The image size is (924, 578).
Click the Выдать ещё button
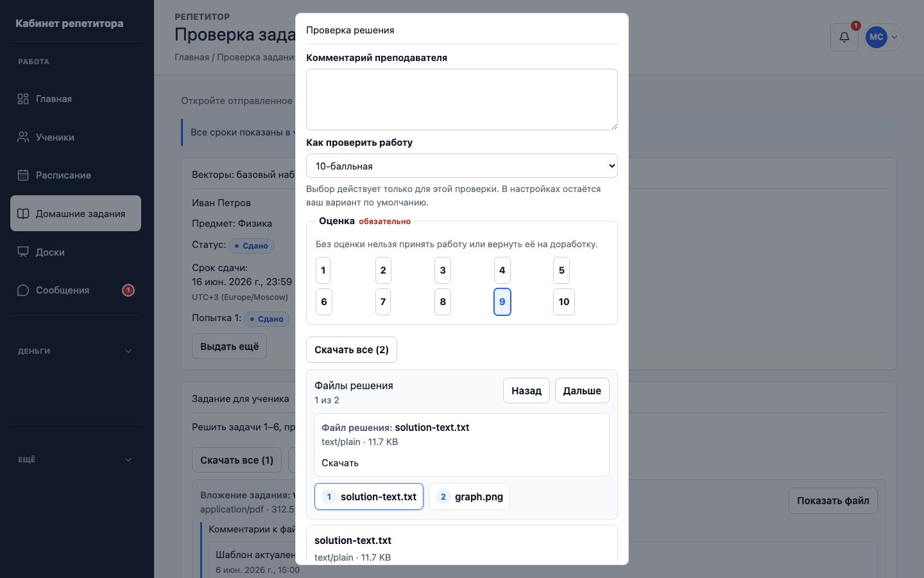tap(230, 346)
